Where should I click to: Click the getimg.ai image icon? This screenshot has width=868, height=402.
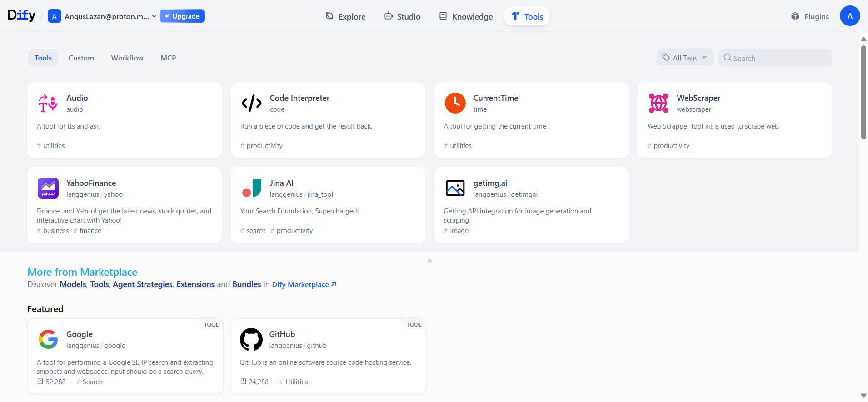[x=455, y=188]
